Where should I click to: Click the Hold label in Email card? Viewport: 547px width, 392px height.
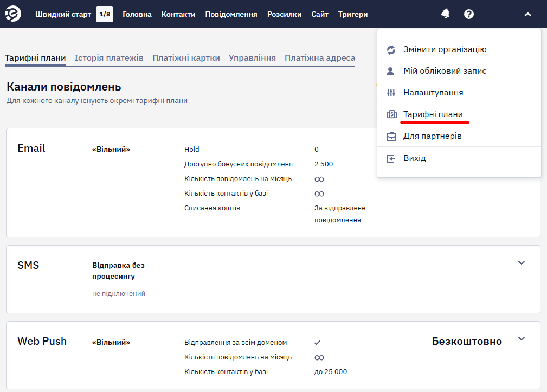click(191, 149)
